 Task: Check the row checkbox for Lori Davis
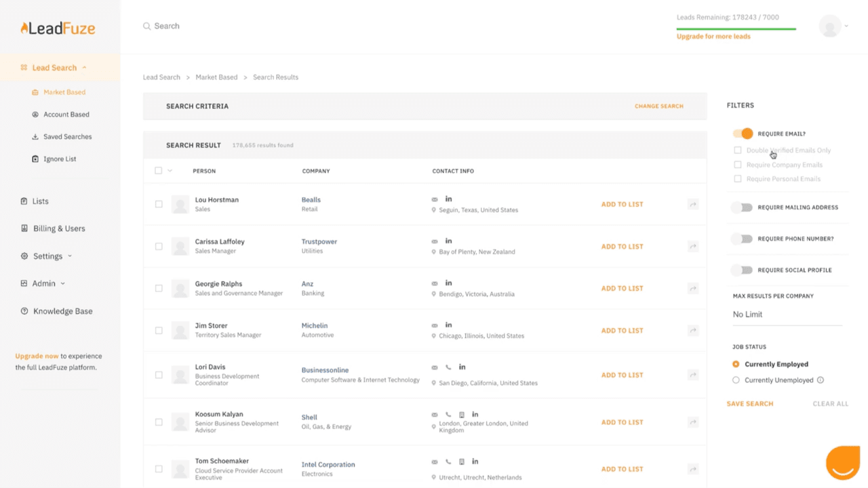pos(159,375)
